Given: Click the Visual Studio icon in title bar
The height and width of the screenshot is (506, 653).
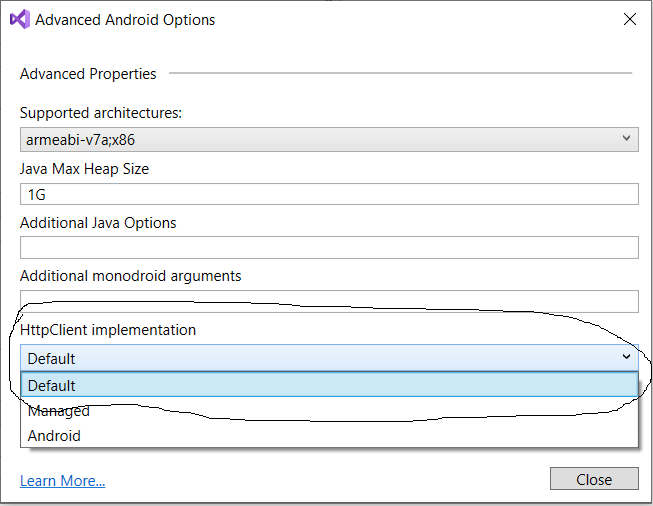Looking at the screenshot, I should coord(19,19).
